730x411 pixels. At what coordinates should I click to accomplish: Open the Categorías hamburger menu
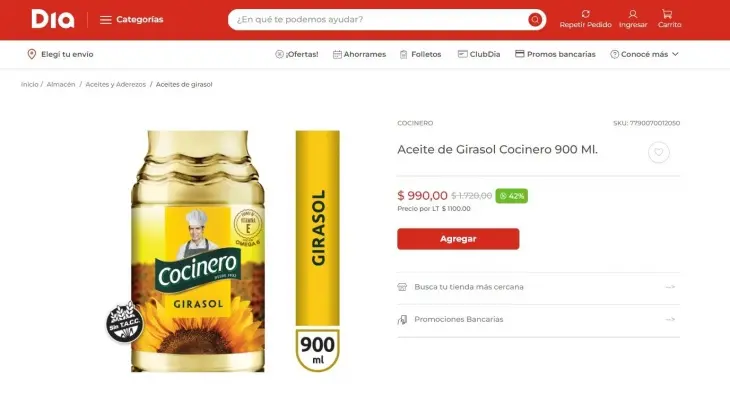(131, 20)
